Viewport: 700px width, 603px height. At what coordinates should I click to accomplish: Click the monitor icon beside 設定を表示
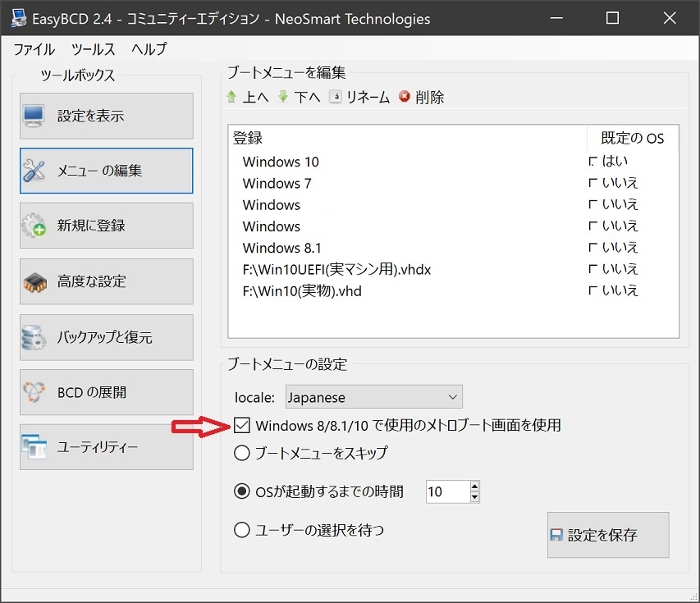pos(34,116)
